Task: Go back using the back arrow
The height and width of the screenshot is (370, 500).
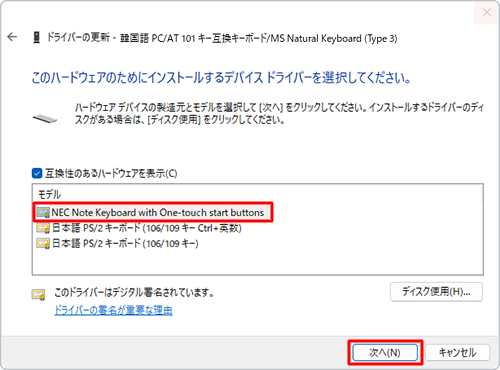Action: 12,37
